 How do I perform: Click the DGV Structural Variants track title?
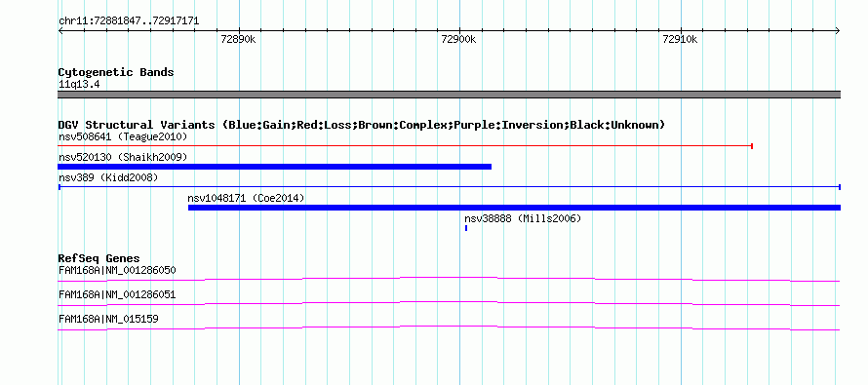click(362, 125)
